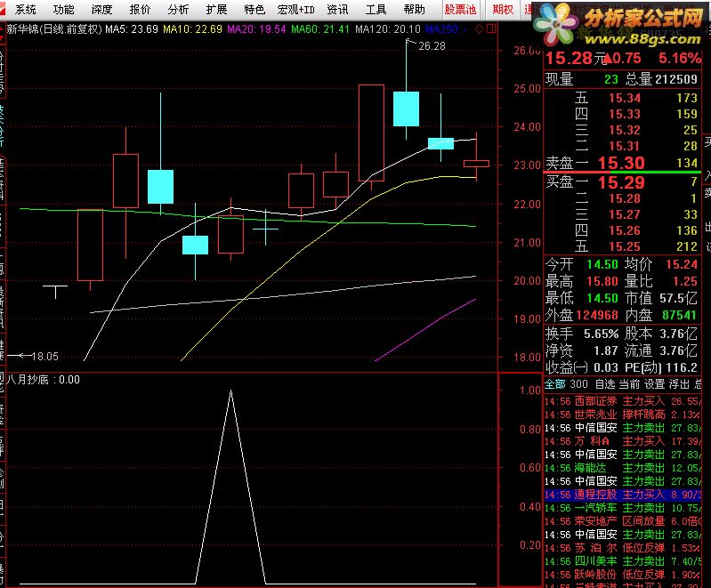This screenshot has width=711, height=588.
Task: Open the 报价 menu
Action: pos(140,9)
